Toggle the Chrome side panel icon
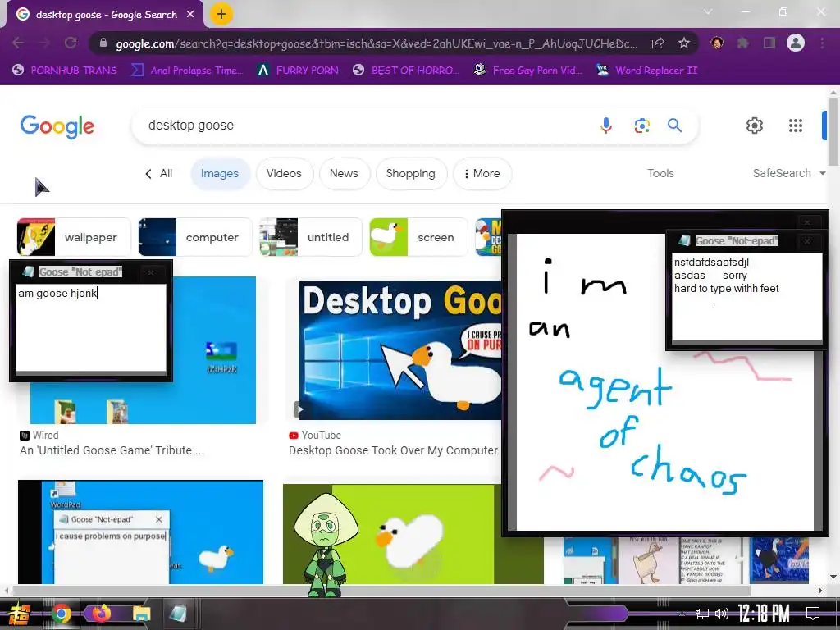Viewport: 840px width, 630px height. pyautogui.click(x=769, y=43)
